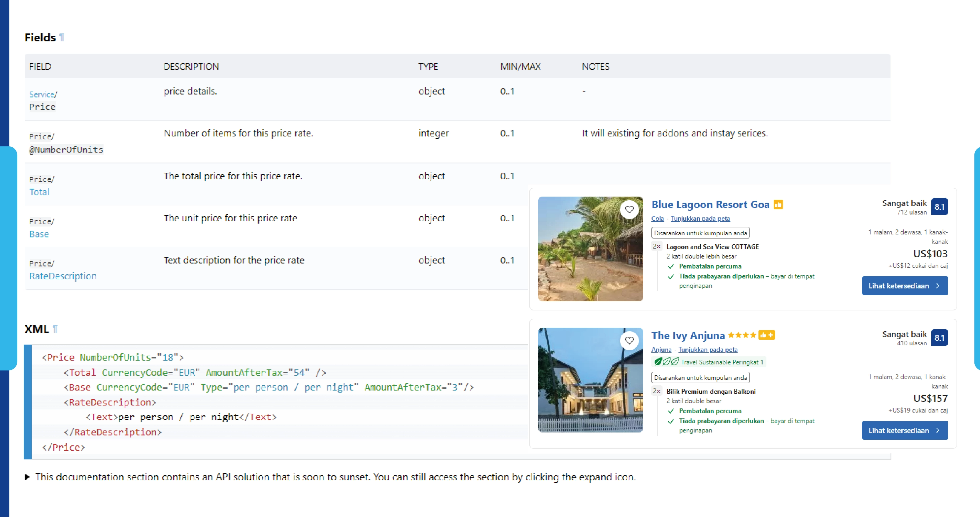Click the Anjuna location link
The width and height of the screenshot is (980, 517).
click(661, 350)
